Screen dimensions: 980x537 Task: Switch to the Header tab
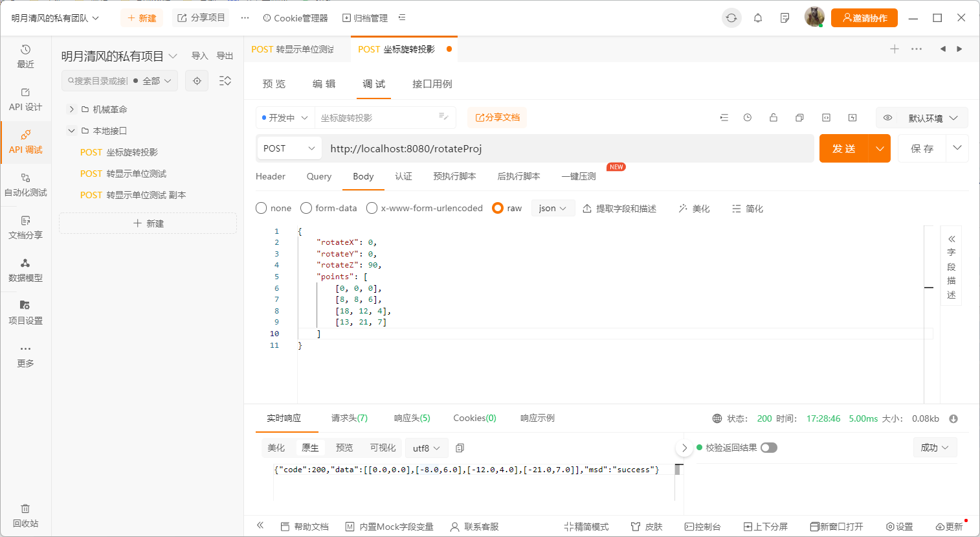[271, 176]
